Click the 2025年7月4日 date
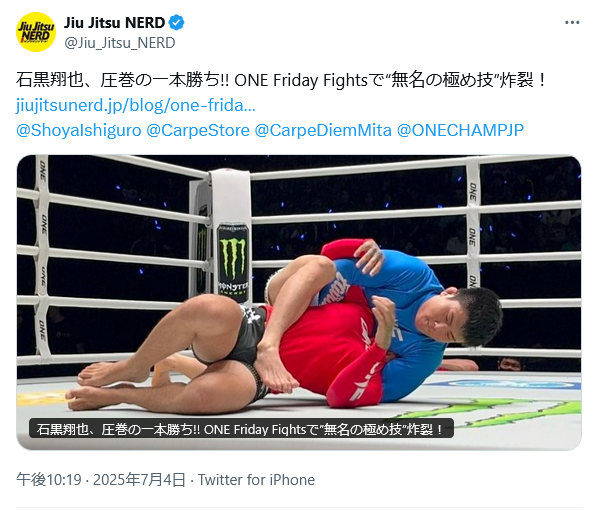This screenshot has height=511, width=598. click(139, 480)
